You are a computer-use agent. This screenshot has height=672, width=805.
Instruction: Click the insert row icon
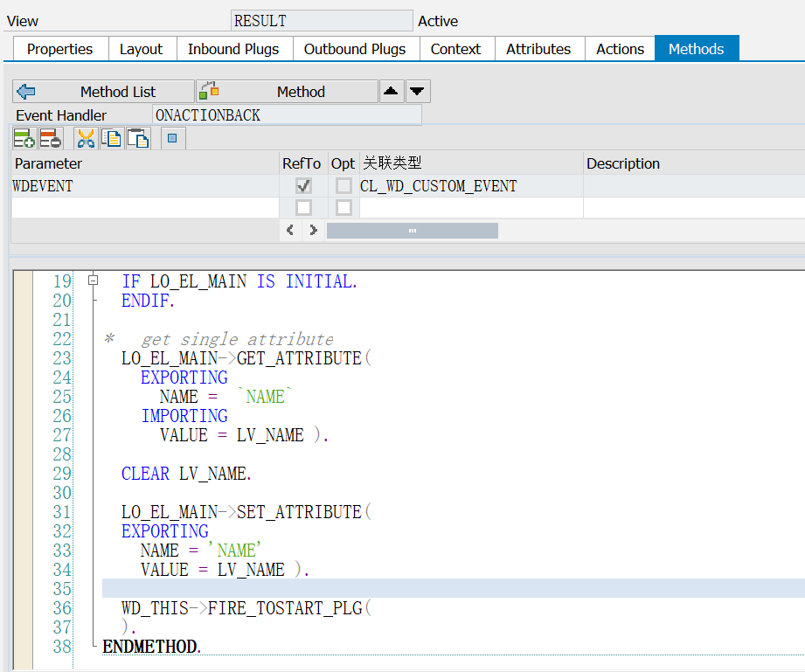click(24, 138)
